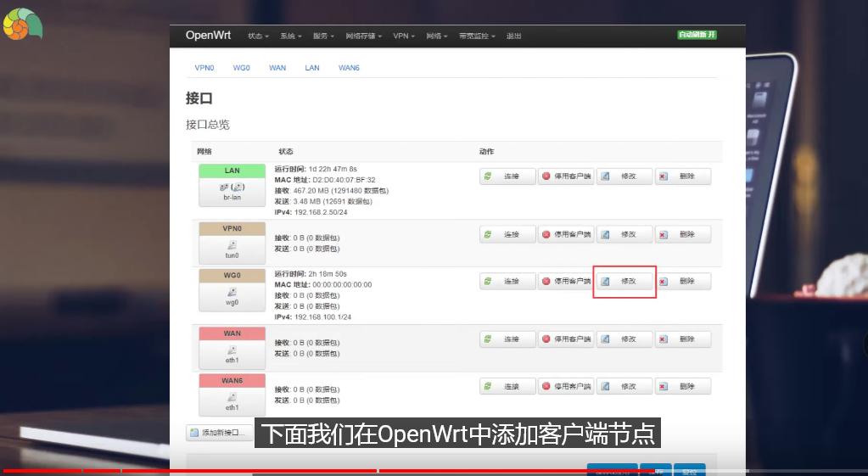The width and height of the screenshot is (868, 476).
Task: Go to the OpenWrt brand home link
Action: [208, 35]
